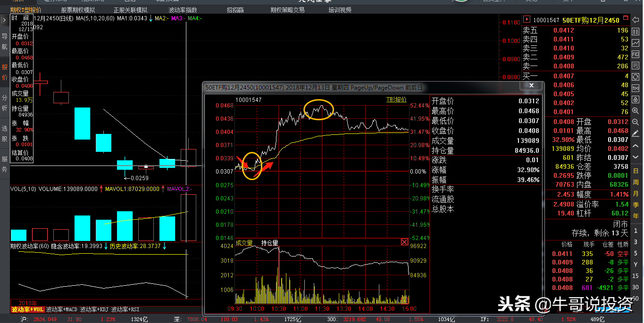Close the intraday chart popup window

coord(531,86)
